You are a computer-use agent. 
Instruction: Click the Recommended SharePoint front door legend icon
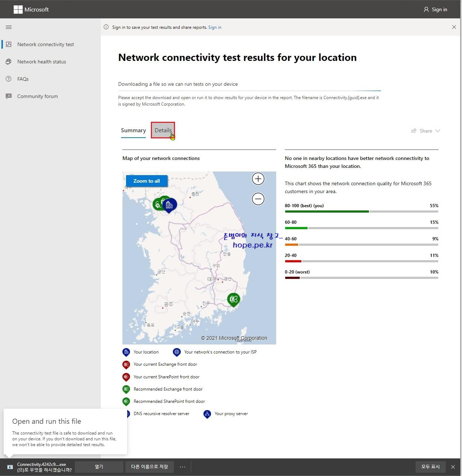click(x=126, y=401)
